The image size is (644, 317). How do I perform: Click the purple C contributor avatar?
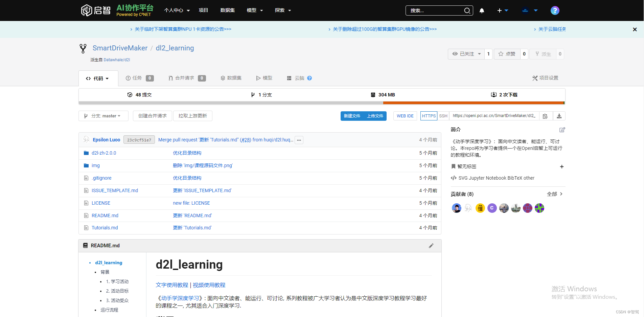[492, 208]
